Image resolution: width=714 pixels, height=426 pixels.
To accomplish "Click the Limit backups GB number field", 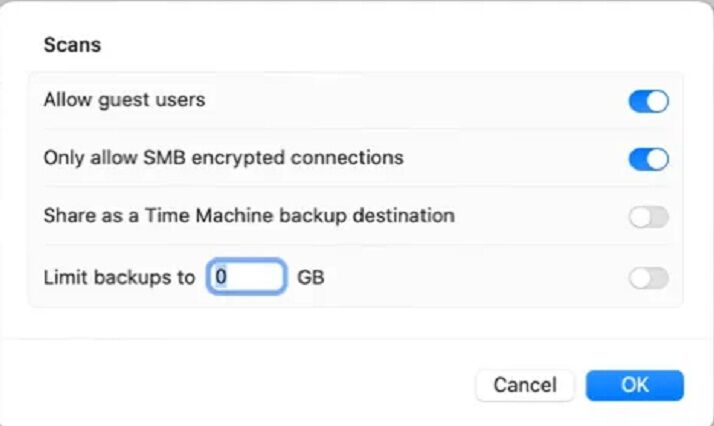I will click(247, 277).
